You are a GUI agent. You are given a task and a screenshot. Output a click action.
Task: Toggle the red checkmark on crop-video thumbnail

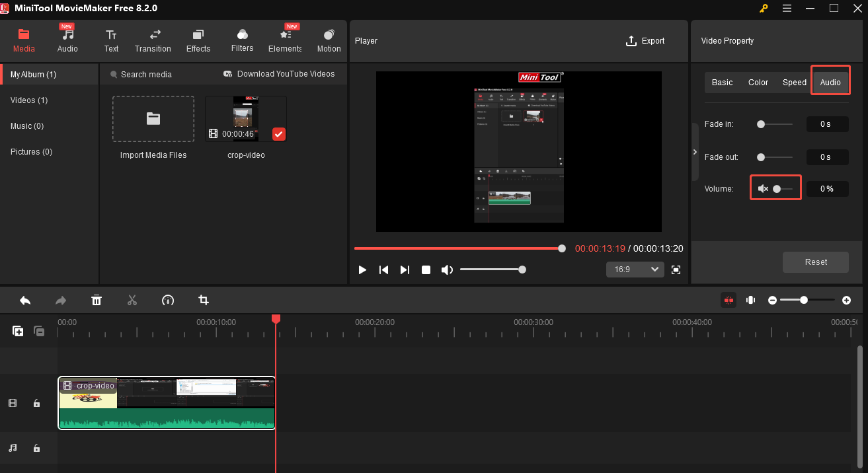click(279, 134)
